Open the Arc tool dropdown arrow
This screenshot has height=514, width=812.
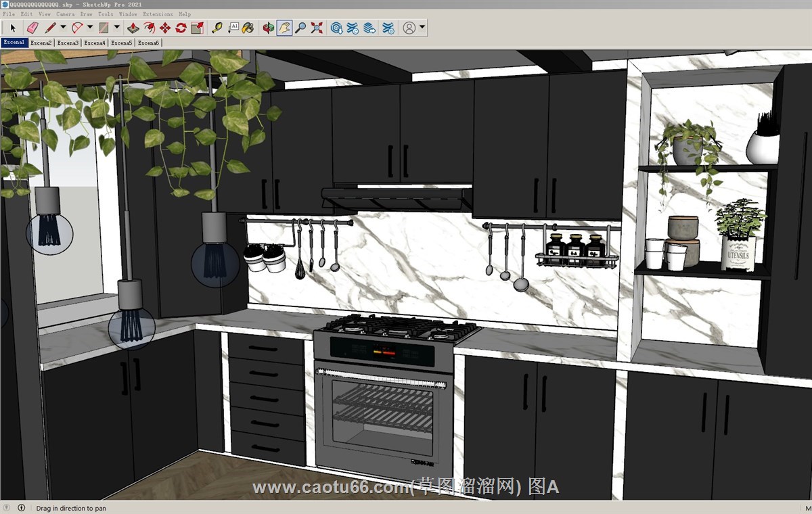pos(90,28)
